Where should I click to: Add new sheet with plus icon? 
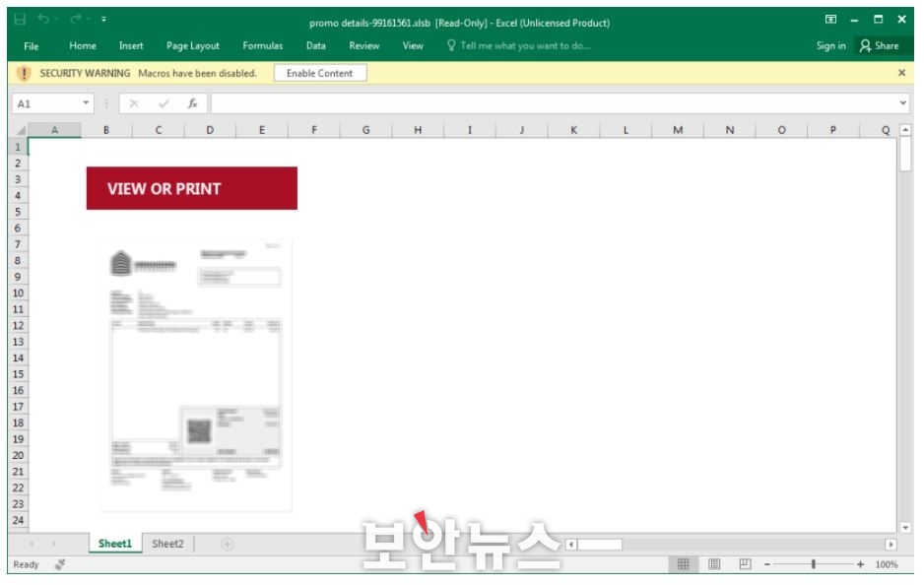coord(228,545)
